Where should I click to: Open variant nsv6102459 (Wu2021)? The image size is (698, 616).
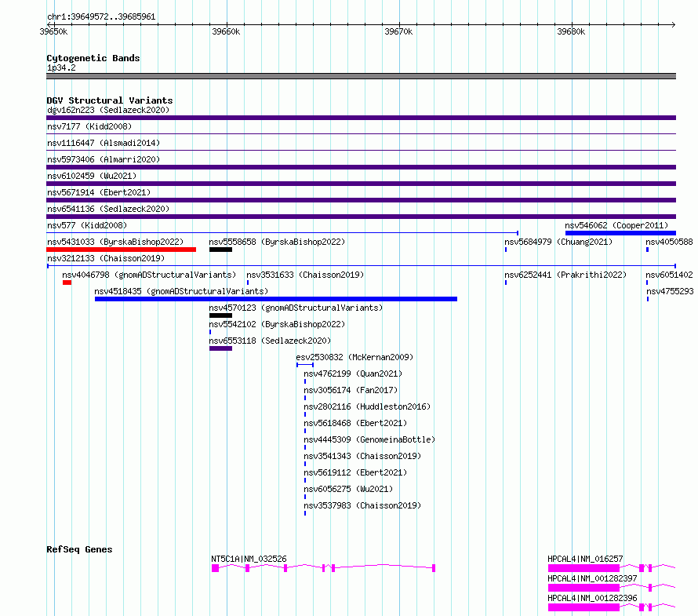tap(92, 176)
